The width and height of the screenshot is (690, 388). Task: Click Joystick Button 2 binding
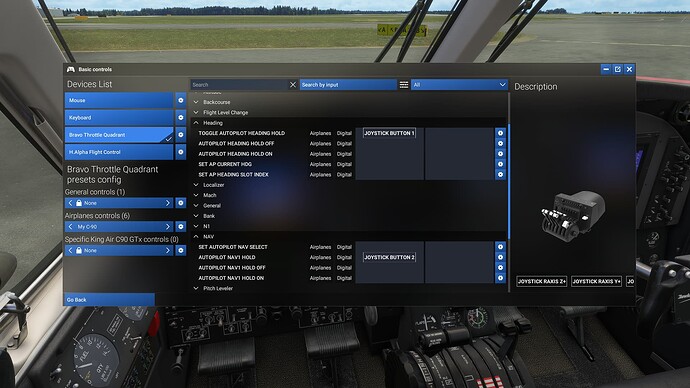[389, 257]
